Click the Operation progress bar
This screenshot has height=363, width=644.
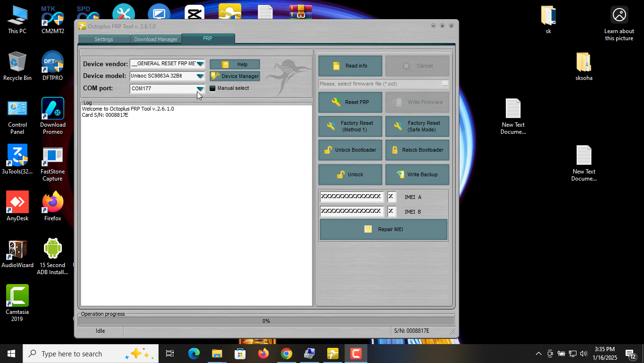click(266, 321)
